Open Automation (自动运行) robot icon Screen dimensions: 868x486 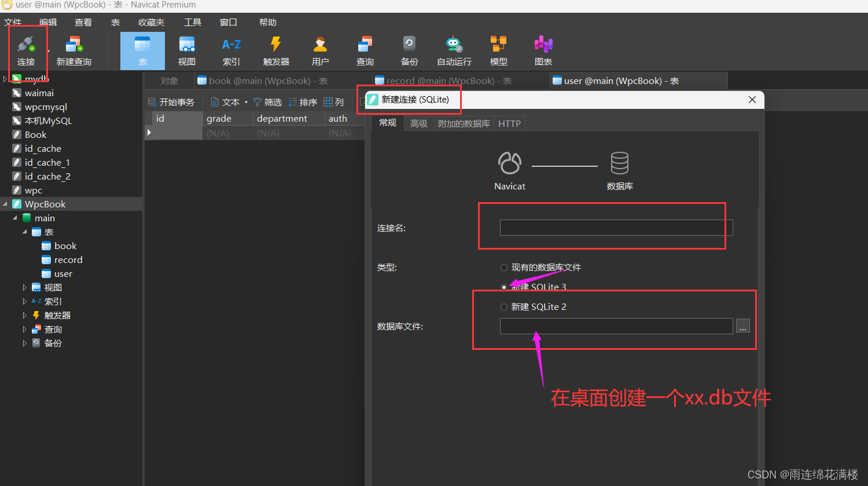454,51
